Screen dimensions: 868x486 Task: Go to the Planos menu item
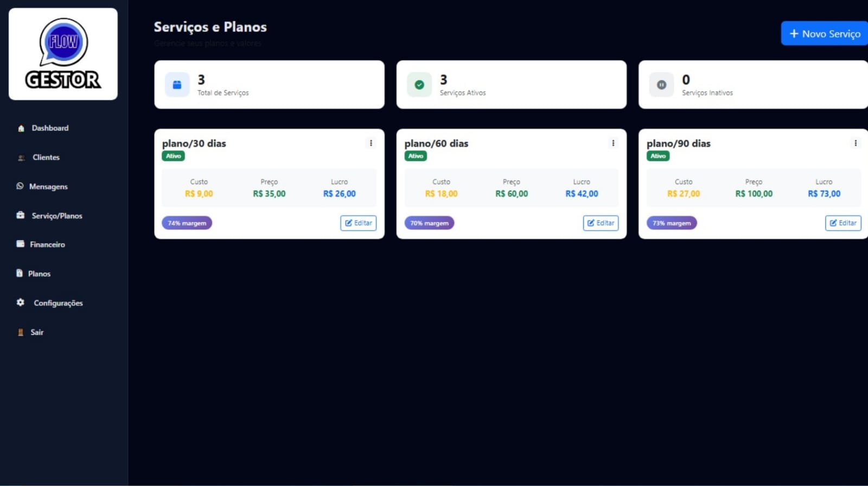[x=39, y=274]
